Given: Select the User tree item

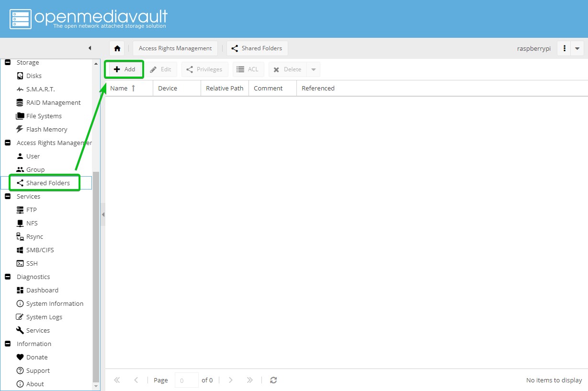Looking at the screenshot, I should click(x=33, y=156).
